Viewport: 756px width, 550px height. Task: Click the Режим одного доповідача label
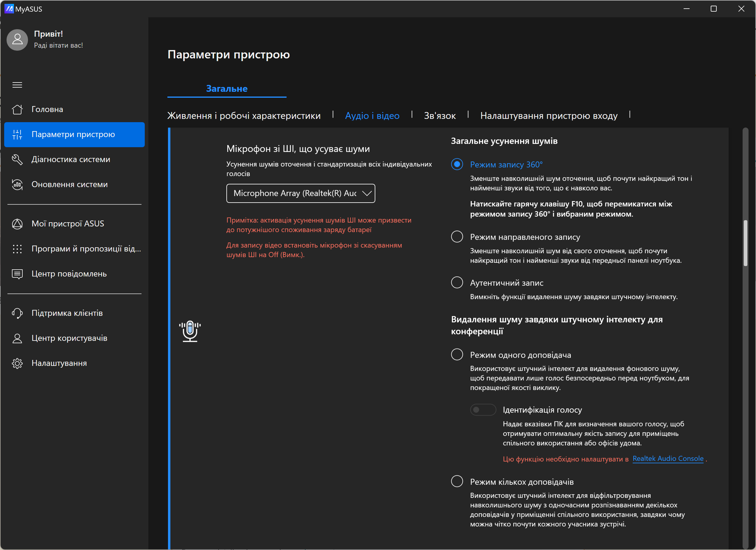tap(520, 355)
